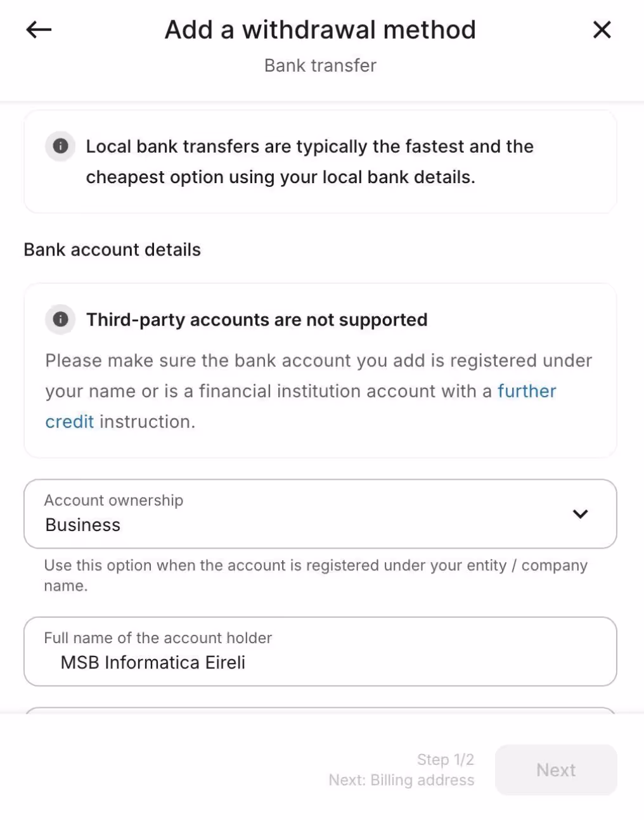644x820 pixels.
Task: Go back using the left arrow icon
Action: (x=39, y=29)
